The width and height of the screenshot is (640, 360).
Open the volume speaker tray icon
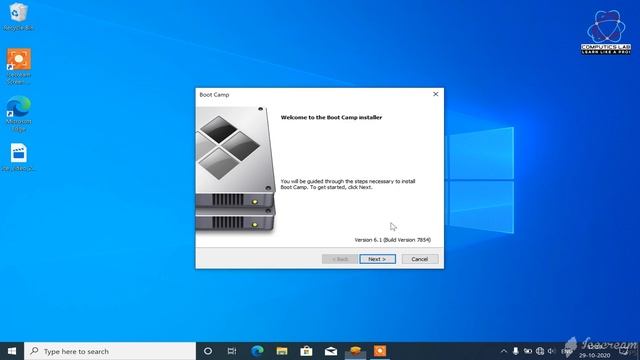(x=551, y=351)
